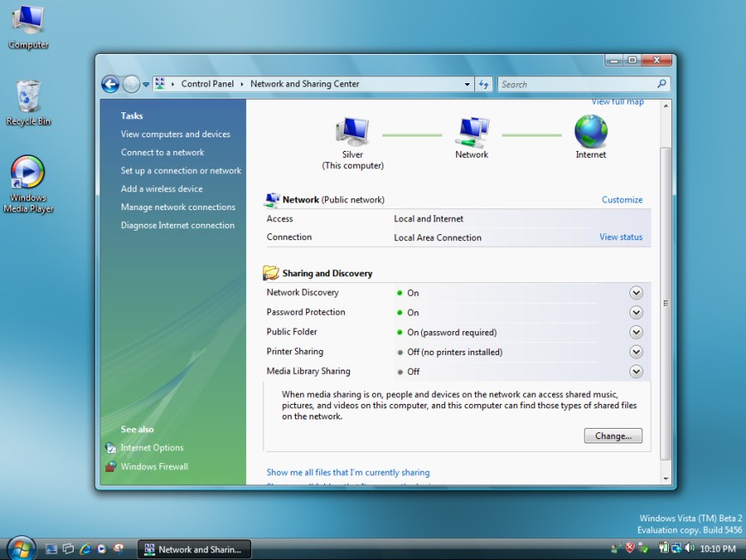The image size is (746, 560).
Task: Expand the Printer Sharing settings chevron
Action: tap(636, 352)
